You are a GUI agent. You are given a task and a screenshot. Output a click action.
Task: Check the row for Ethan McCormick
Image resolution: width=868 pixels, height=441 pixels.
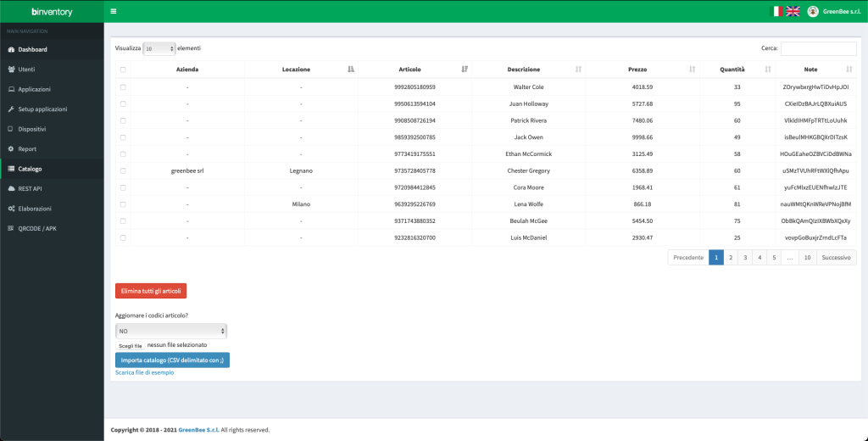tap(123, 154)
